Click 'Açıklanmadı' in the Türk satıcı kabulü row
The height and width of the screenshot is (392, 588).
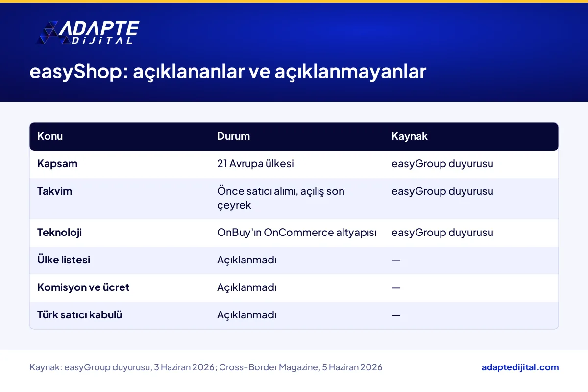[246, 315]
